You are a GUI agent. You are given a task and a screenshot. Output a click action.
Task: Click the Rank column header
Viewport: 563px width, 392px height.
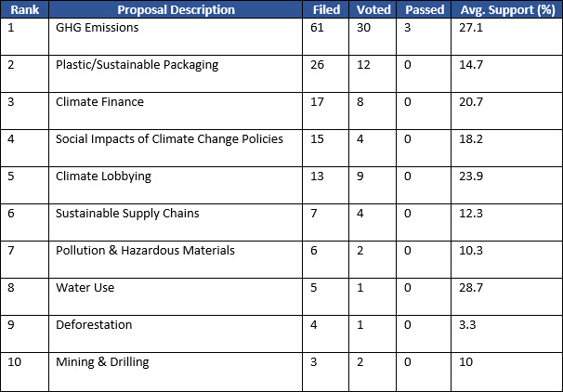coord(24,9)
